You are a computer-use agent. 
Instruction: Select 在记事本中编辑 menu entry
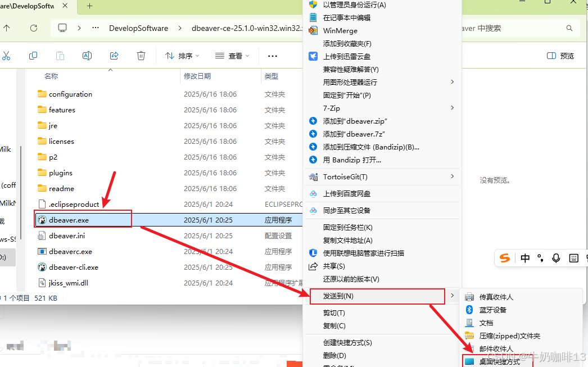pyautogui.click(x=382, y=17)
